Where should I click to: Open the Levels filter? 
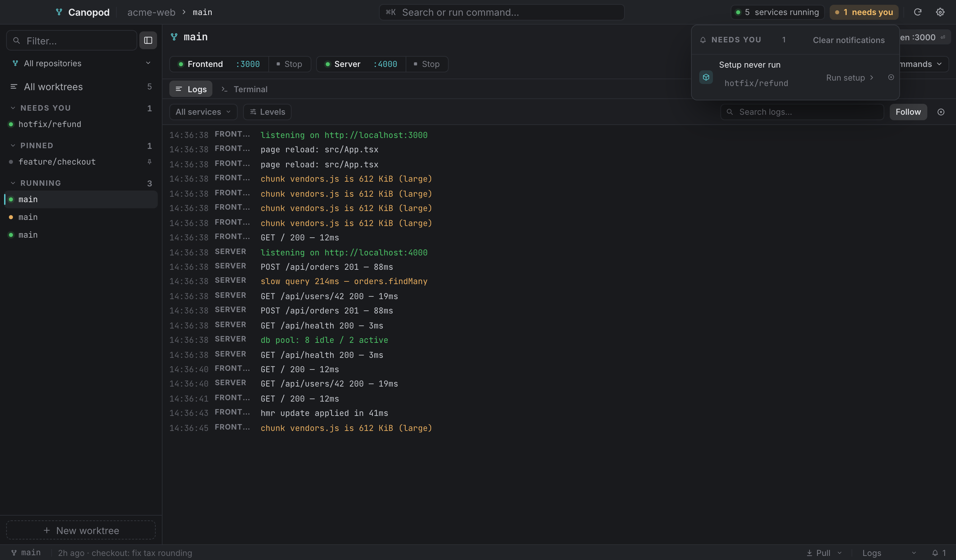(x=267, y=112)
